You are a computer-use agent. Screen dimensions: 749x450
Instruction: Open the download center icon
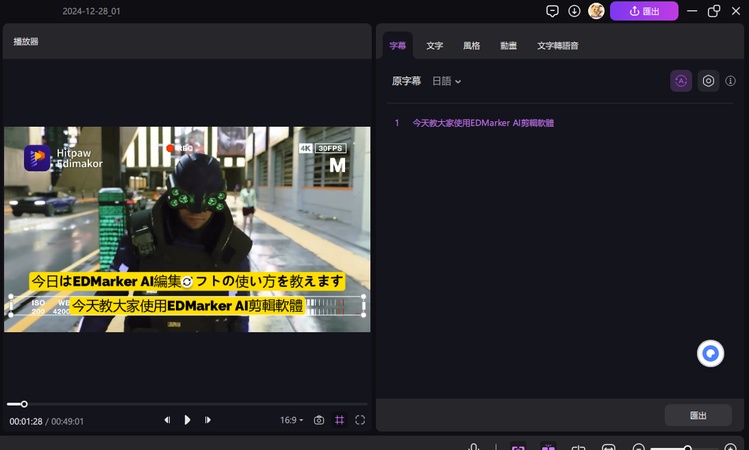(574, 11)
